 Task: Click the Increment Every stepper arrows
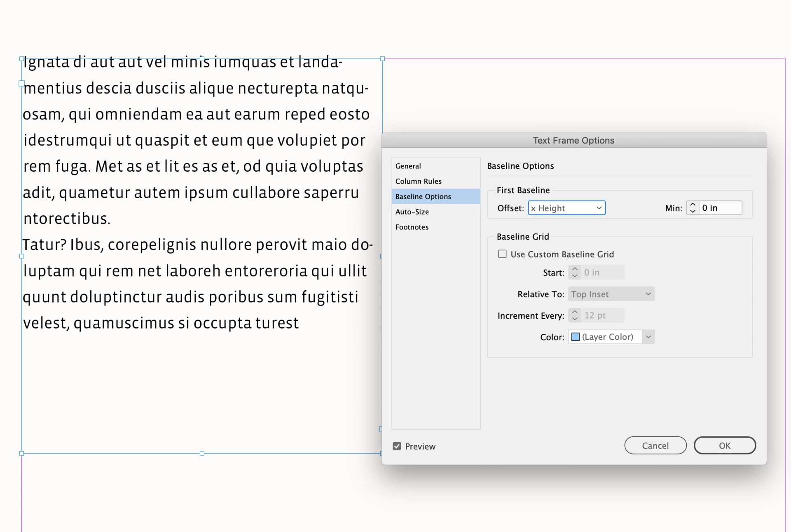click(x=575, y=315)
